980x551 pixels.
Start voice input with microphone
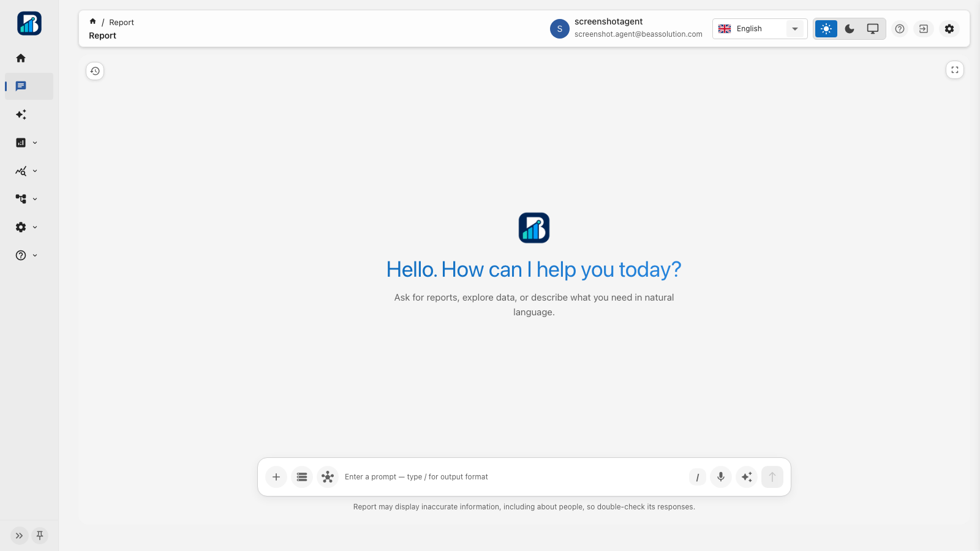click(721, 477)
